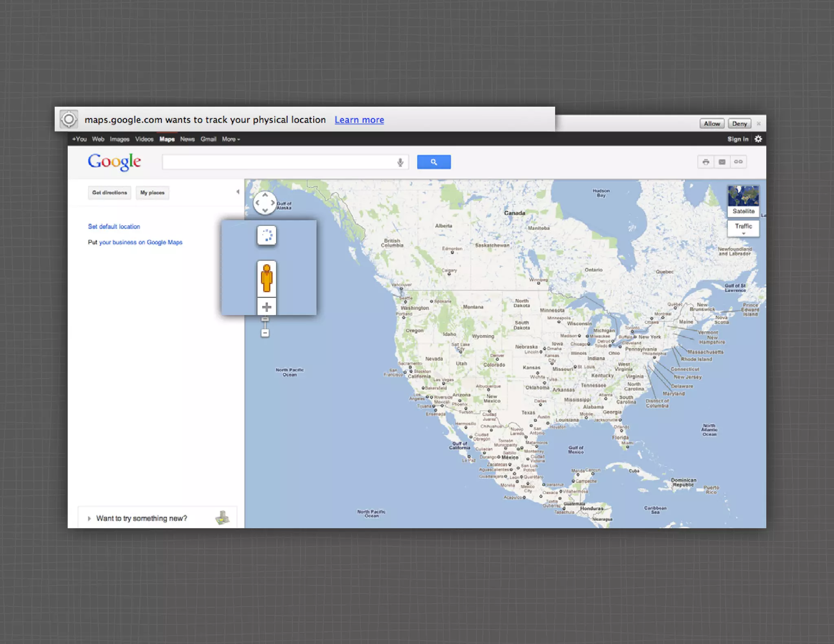Click the Set default location link
Screen dimensions: 834x644
tap(114, 226)
